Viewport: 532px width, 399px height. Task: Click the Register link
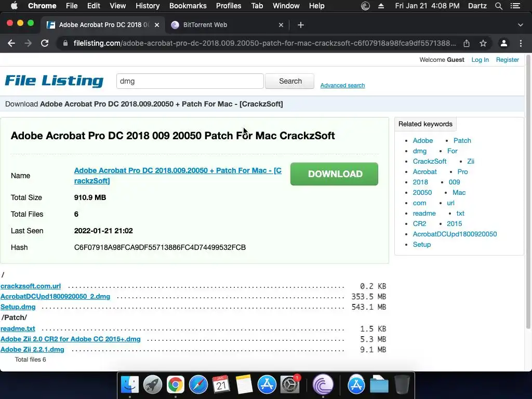click(507, 60)
